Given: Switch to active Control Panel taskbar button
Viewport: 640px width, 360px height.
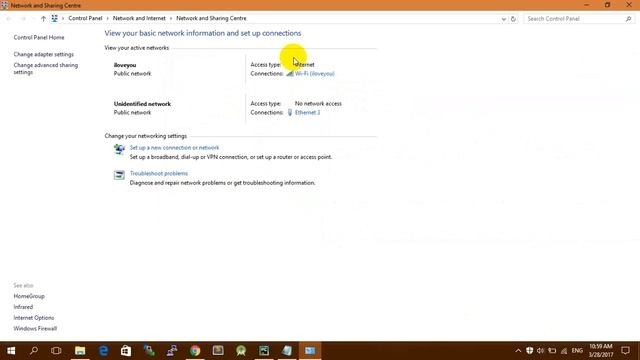Looking at the screenshot, I should click(310, 351).
